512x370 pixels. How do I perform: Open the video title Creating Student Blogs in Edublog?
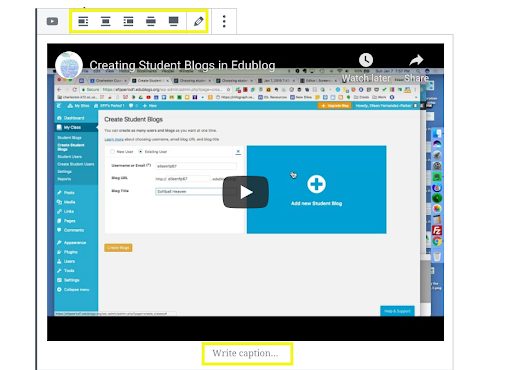(182, 65)
